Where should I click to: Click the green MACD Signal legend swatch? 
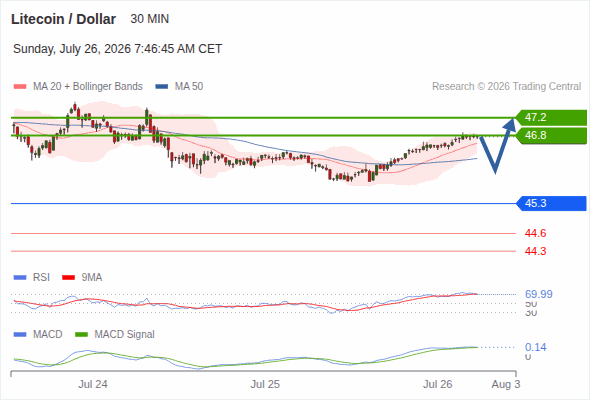point(81,335)
